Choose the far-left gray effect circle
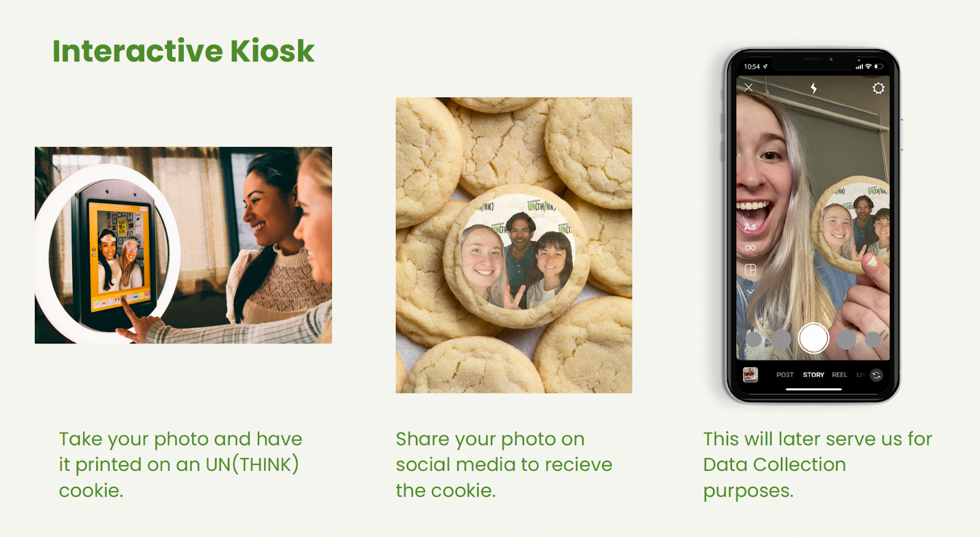The width and height of the screenshot is (980, 537). (x=753, y=339)
